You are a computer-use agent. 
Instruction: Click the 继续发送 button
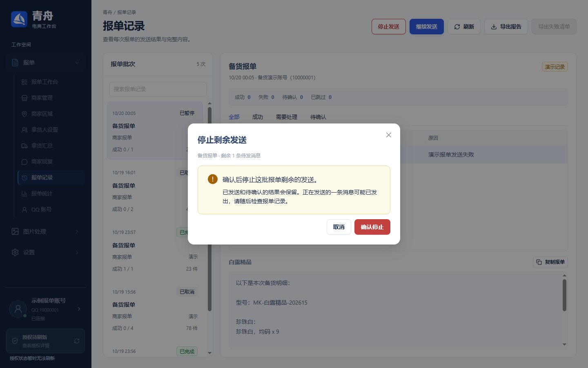427,27
